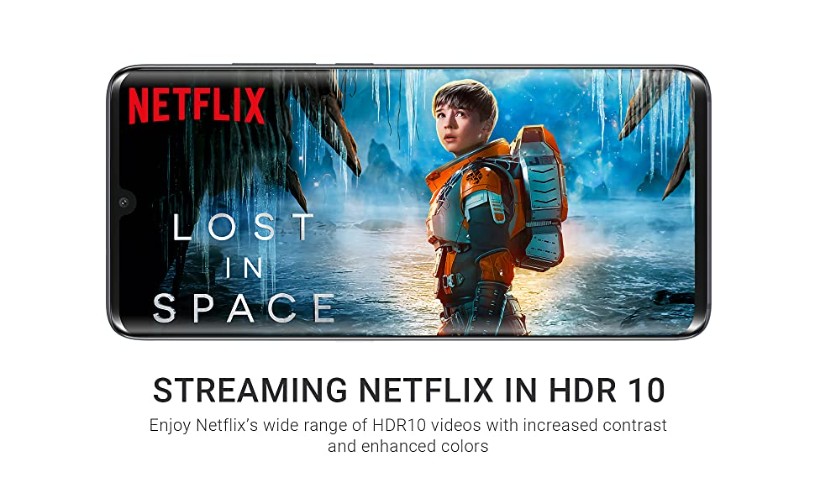The height and width of the screenshot is (504, 815).
Task: Click the emblem on orange suit shoulder
Action: tap(474, 177)
